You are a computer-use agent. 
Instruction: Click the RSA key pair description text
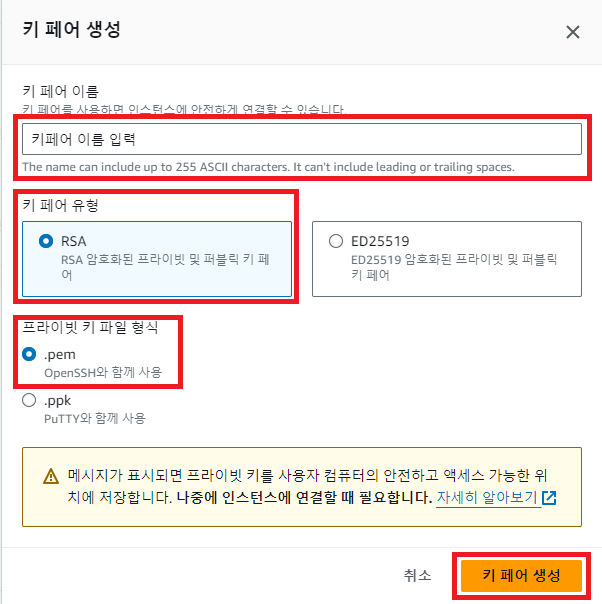tap(165, 267)
